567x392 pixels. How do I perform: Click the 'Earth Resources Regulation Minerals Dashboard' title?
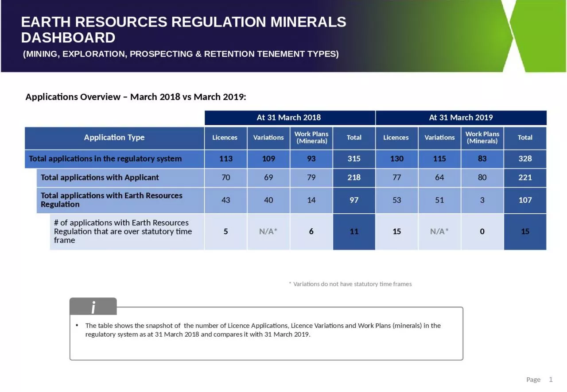pos(183,30)
